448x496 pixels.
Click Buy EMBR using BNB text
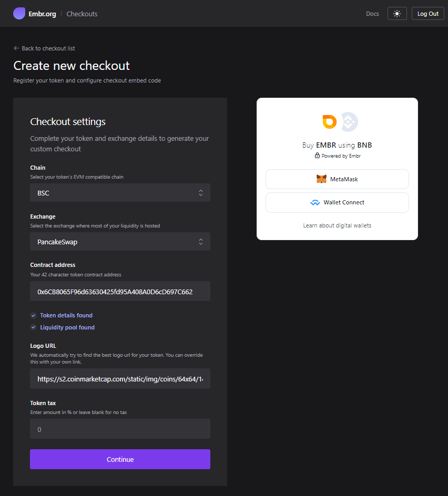pyautogui.click(x=337, y=145)
